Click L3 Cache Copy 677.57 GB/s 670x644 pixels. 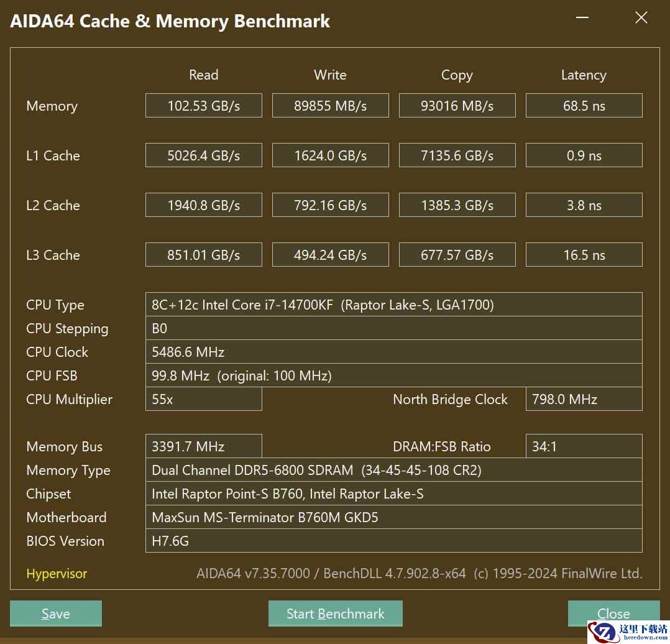click(457, 255)
